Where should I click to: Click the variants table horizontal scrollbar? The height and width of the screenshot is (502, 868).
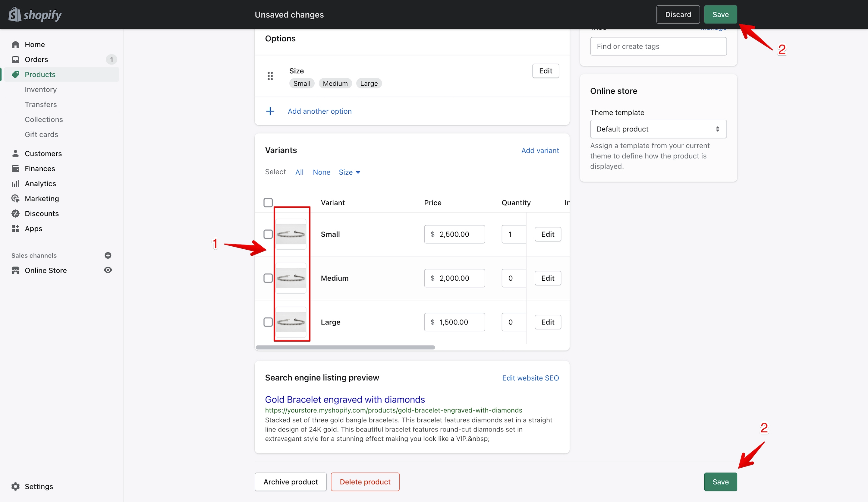[x=345, y=347]
